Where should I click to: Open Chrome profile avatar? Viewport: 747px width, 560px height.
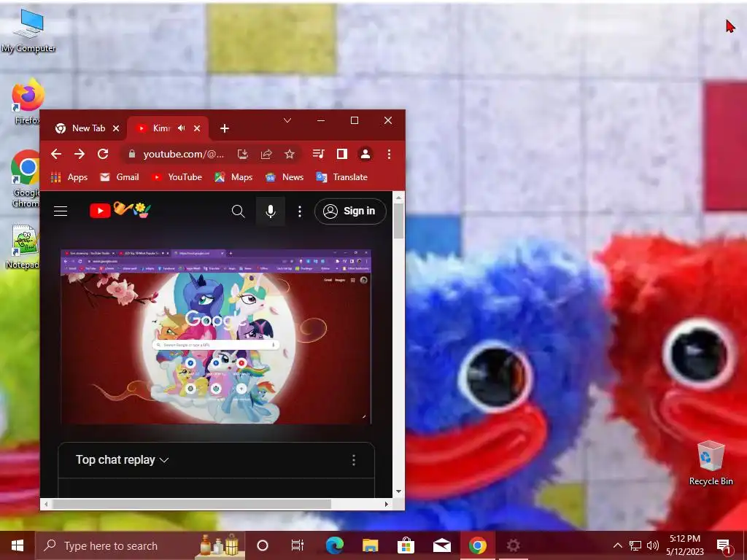(x=365, y=154)
